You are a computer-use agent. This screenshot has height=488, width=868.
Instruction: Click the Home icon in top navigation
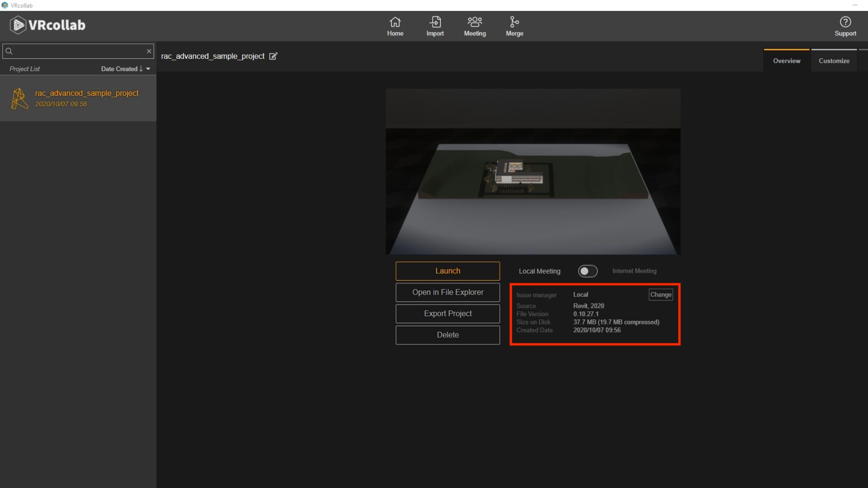pos(395,26)
